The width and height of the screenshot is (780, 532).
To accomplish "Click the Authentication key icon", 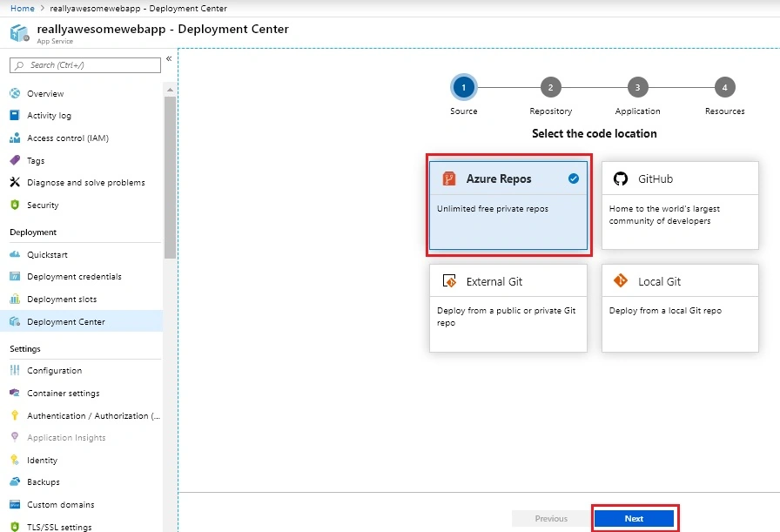I will pyautogui.click(x=15, y=415).
